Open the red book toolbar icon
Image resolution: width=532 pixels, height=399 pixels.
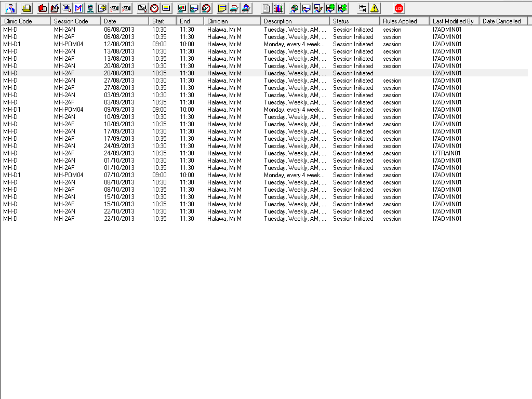43,8
